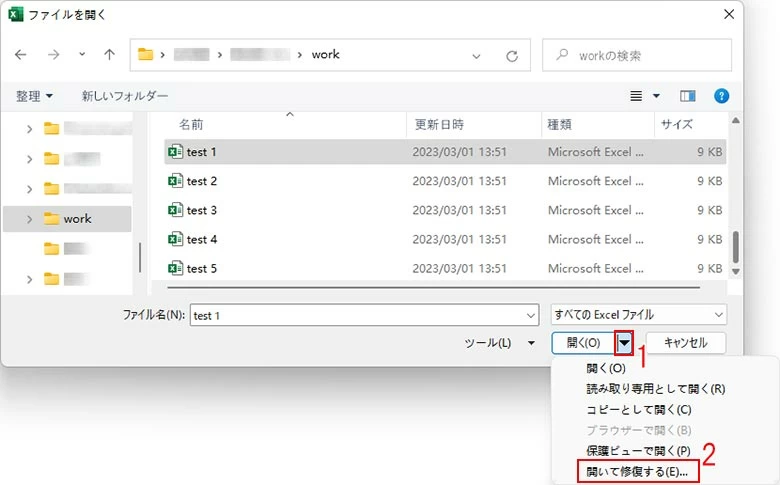Choose 読み取り専用として開く(R)
This screenshot has width=780, height=485.
(656, 388)
